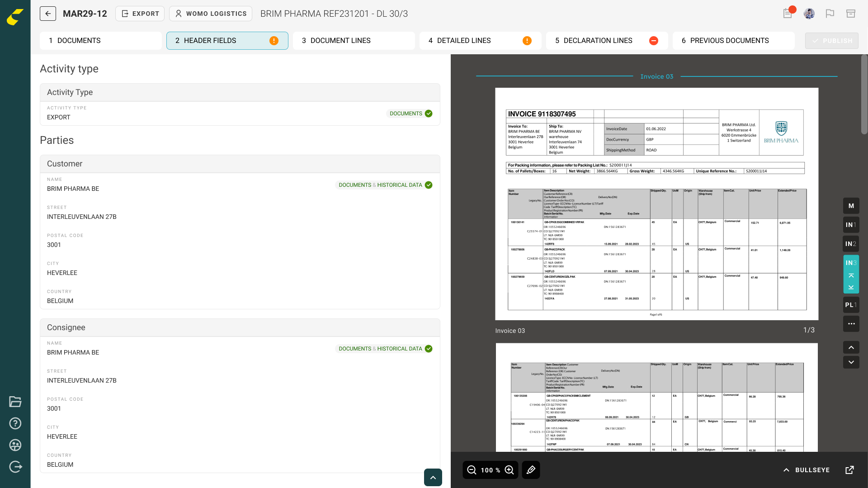Click the Activity Type EXPORT value
868x488 pixels.
(x=59, y=117)
